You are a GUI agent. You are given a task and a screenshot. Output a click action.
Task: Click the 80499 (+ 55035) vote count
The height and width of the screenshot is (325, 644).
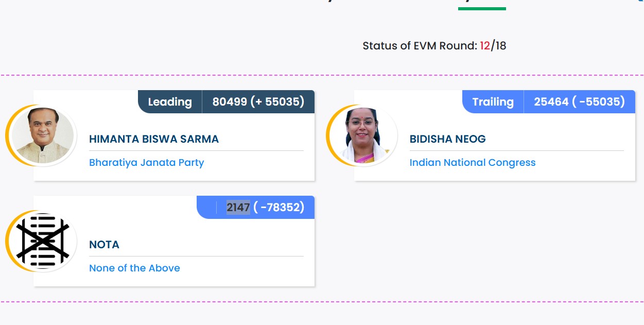(x=258, y=102)
